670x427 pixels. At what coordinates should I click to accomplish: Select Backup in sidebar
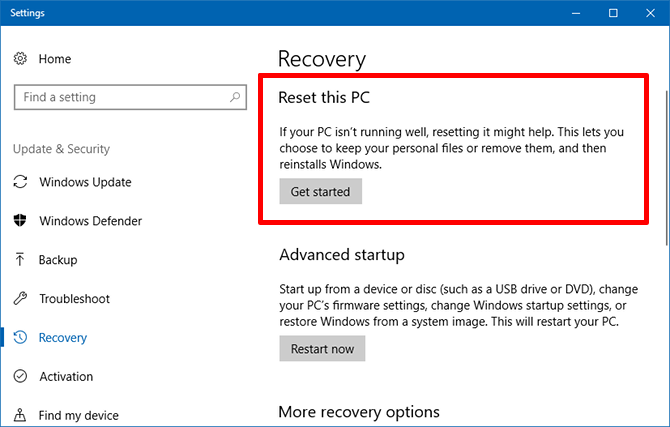[58, 260]
